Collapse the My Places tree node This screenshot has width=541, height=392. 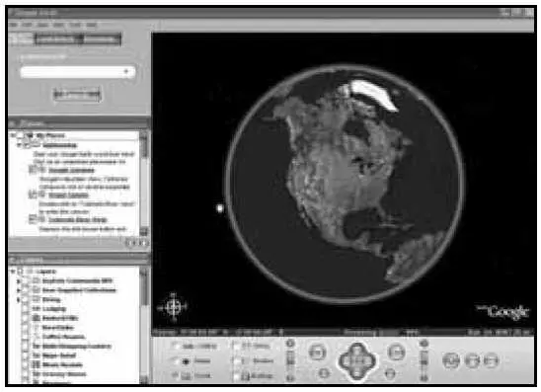click(13, 135)
